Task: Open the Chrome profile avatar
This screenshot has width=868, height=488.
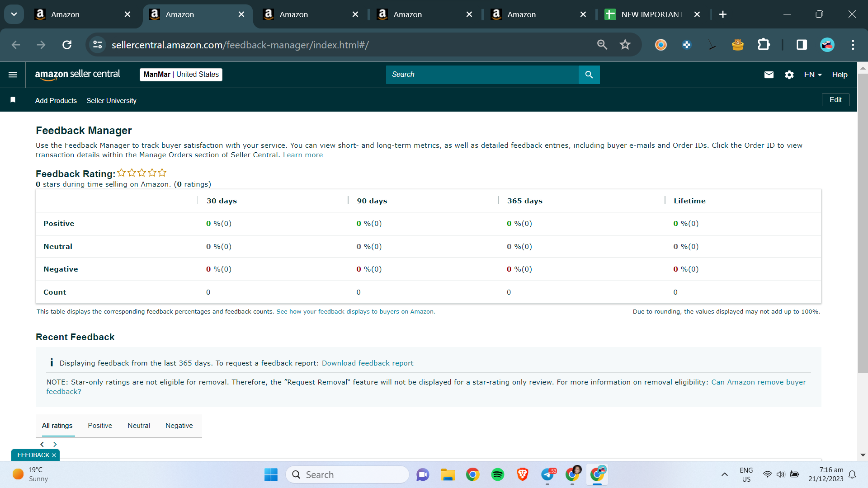Action: tap(827, 45)
